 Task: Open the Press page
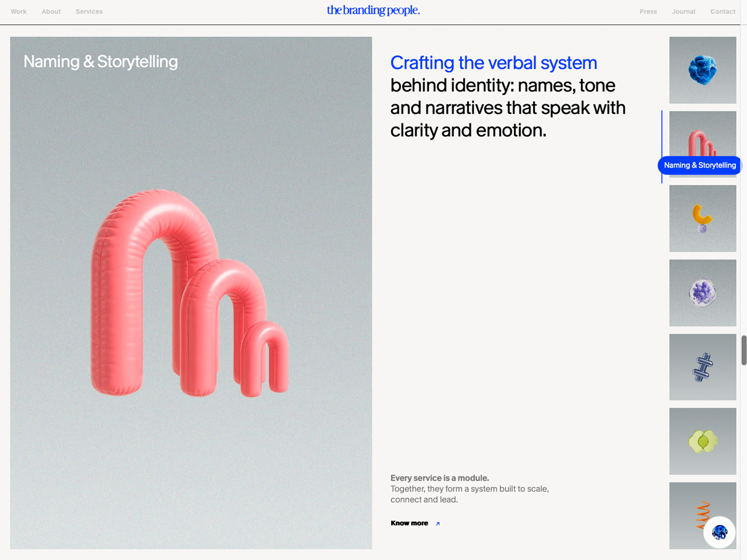tap(648, 12)
